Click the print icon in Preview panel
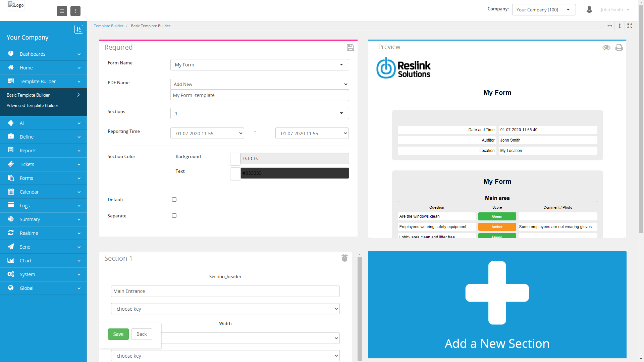Image resolution: width=644 pixels, height=362 pixels. tap(619, 48)
